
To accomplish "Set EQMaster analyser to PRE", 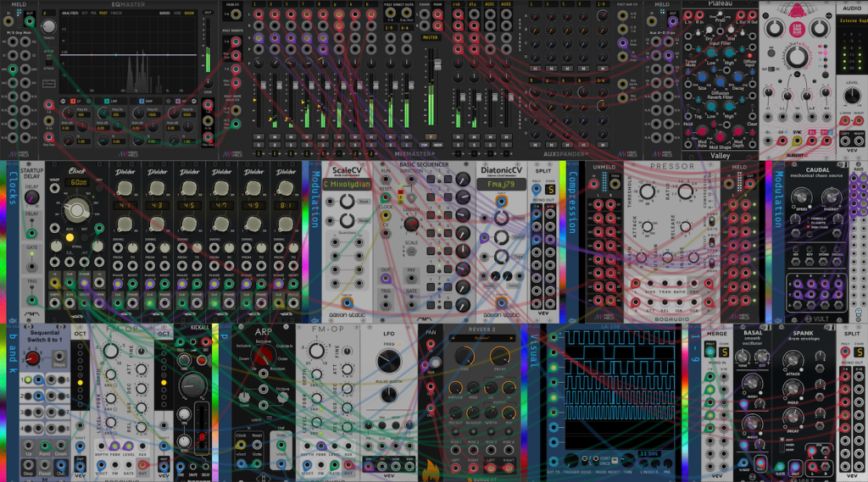I will (93, 13).
